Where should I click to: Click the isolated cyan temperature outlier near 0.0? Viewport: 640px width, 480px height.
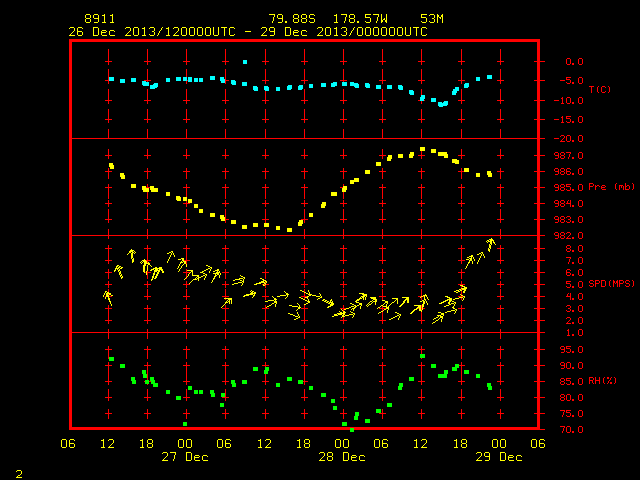coord(245,62)
